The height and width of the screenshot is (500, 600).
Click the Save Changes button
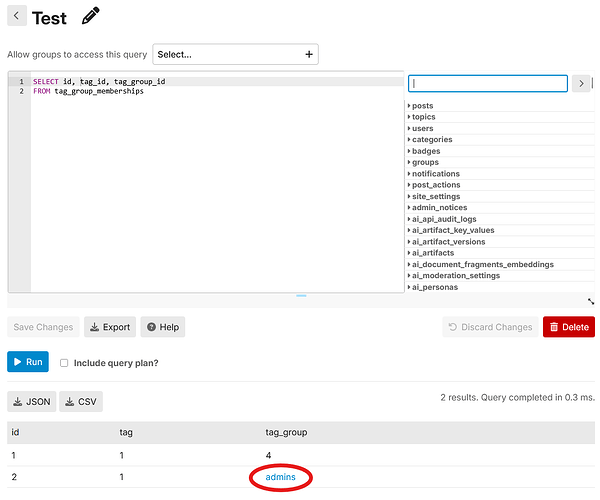(x=43, y=327)
